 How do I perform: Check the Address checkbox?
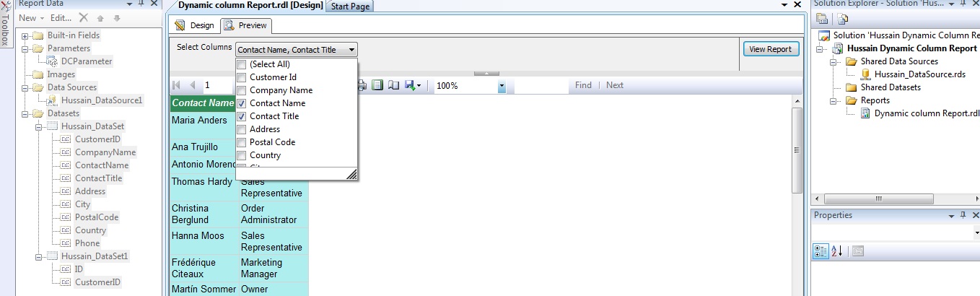[242, 129]
